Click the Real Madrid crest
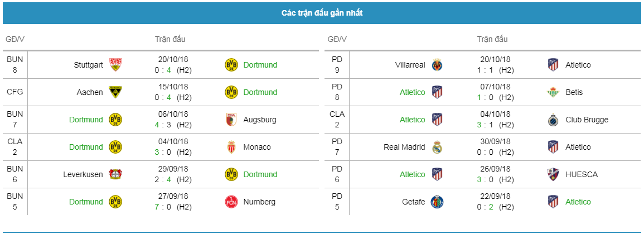This screenshot has width=644, height=233. point(437,147)
